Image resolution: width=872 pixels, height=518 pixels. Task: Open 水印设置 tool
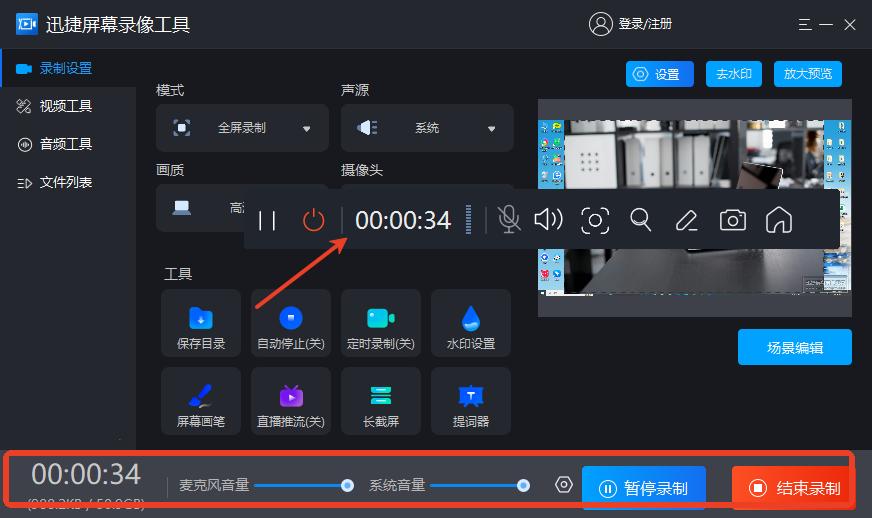pyautogui.click(x=471, y=323)
